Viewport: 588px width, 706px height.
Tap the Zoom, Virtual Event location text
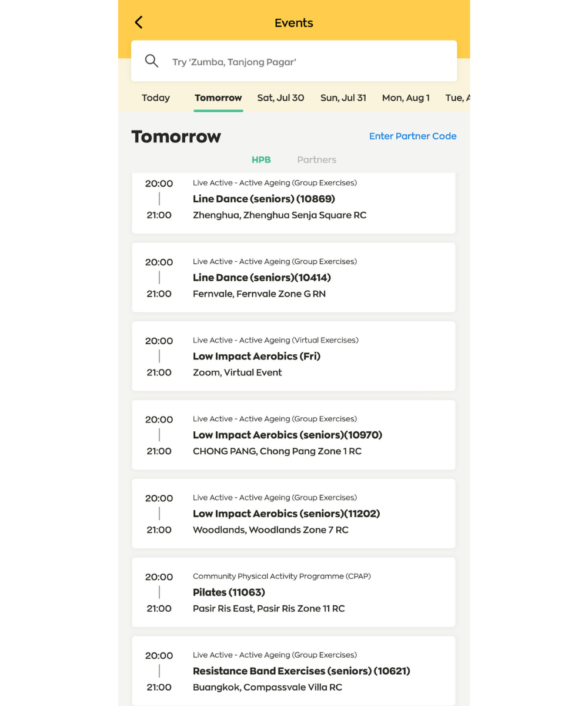click(x=237, y=372)
